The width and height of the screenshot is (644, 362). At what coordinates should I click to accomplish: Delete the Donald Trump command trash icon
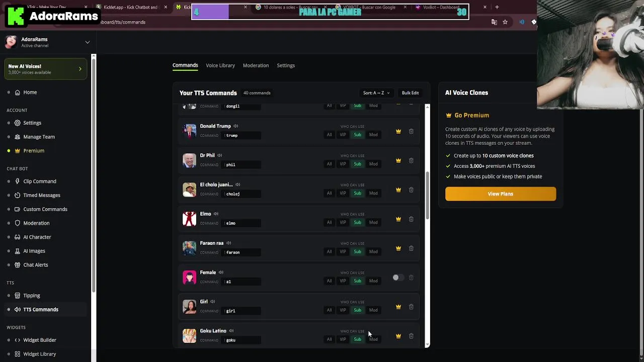(411, 131)
